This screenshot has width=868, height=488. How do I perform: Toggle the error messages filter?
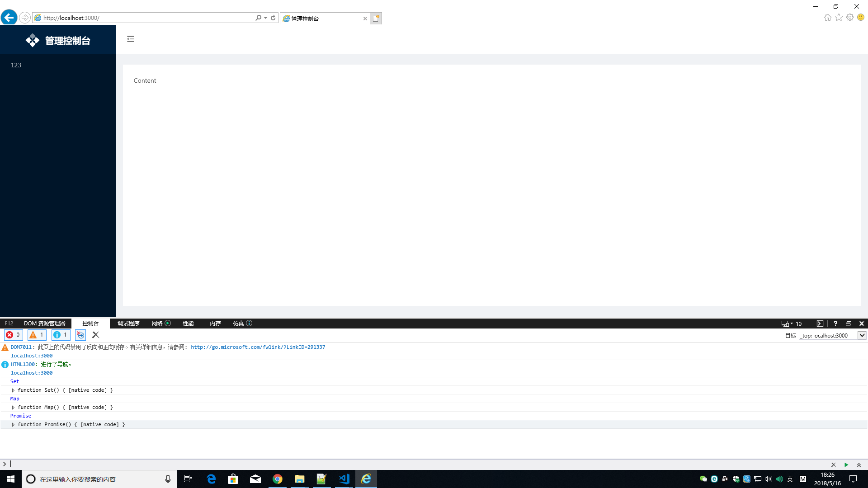(x=13, y=335)
